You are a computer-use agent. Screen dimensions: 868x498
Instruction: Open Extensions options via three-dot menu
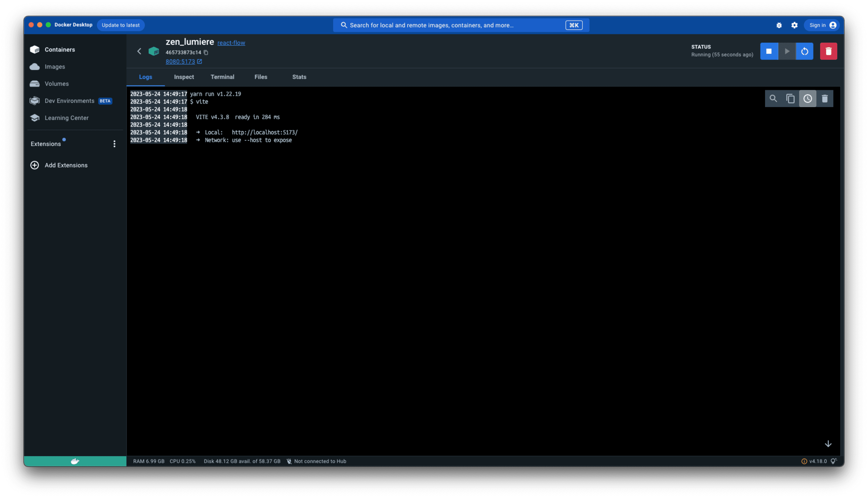point(115,144)
